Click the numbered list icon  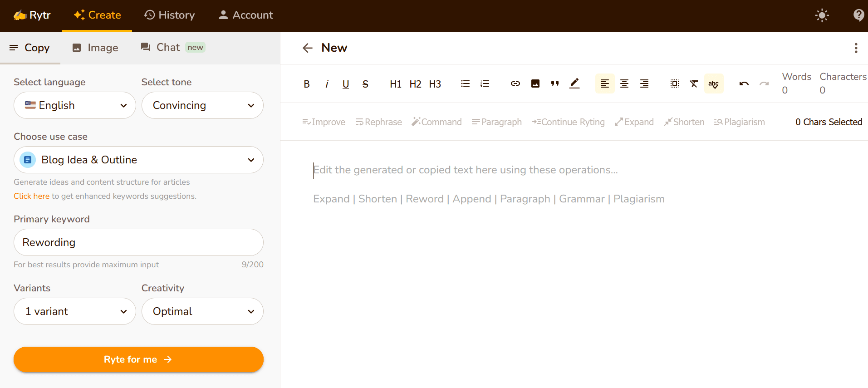(485, 84)
